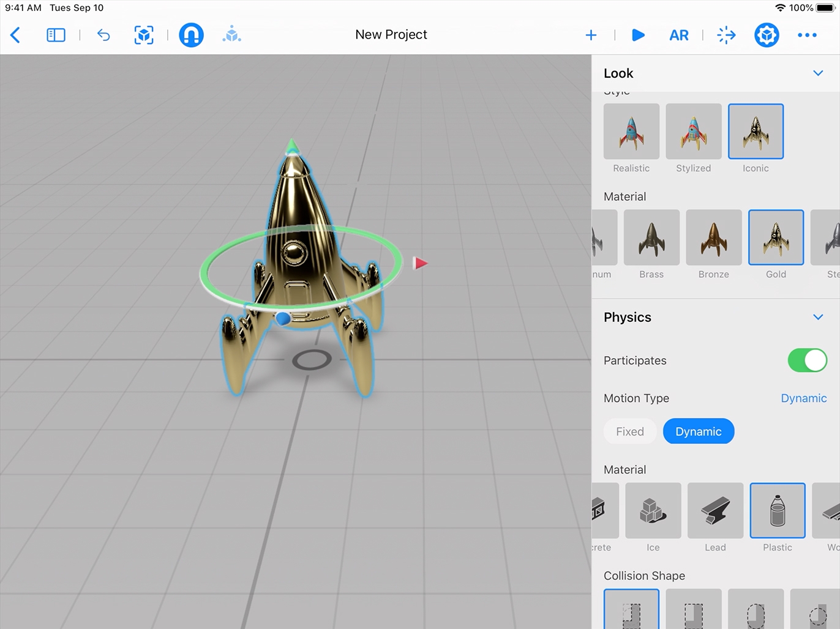Frame selected object with cube focus icon
Image resolution: width=840 pixels, height=629 pixels.
144,35
